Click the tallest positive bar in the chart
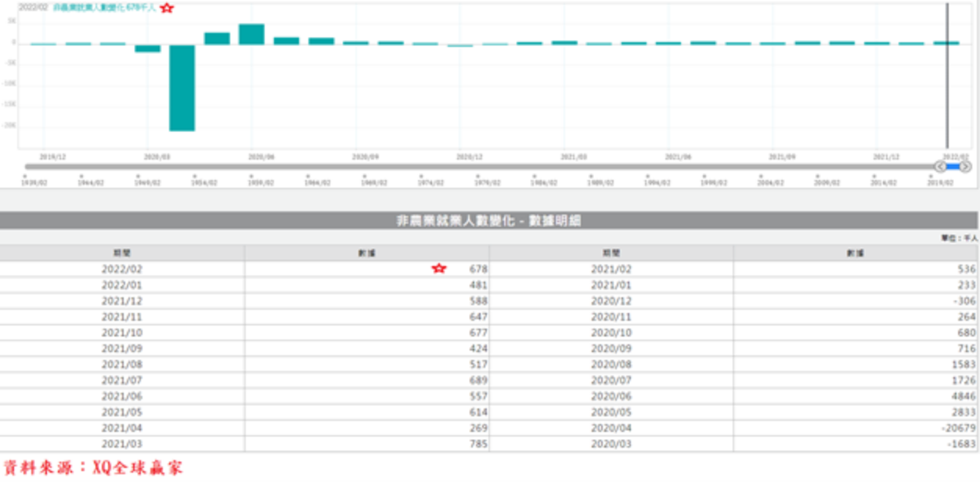 point(251,34)
